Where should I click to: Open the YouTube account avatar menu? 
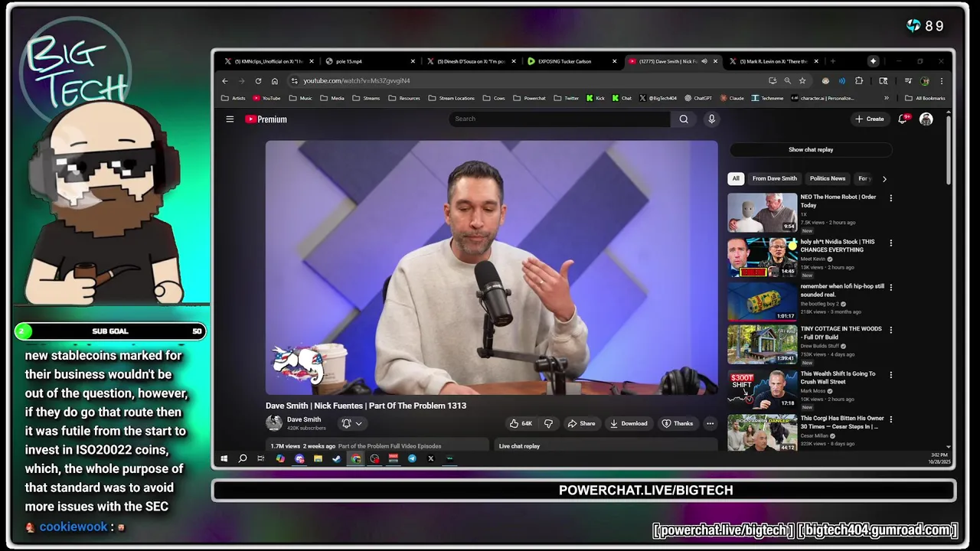coord(926,119)
